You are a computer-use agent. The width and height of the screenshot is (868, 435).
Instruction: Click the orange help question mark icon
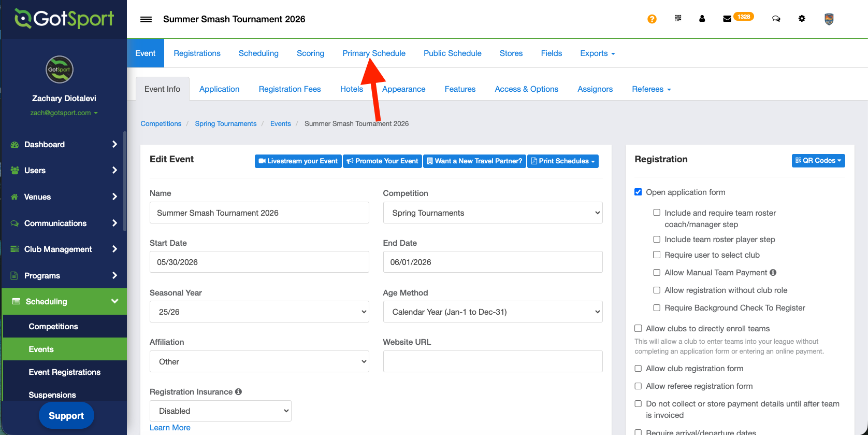(x=652, y=19)
